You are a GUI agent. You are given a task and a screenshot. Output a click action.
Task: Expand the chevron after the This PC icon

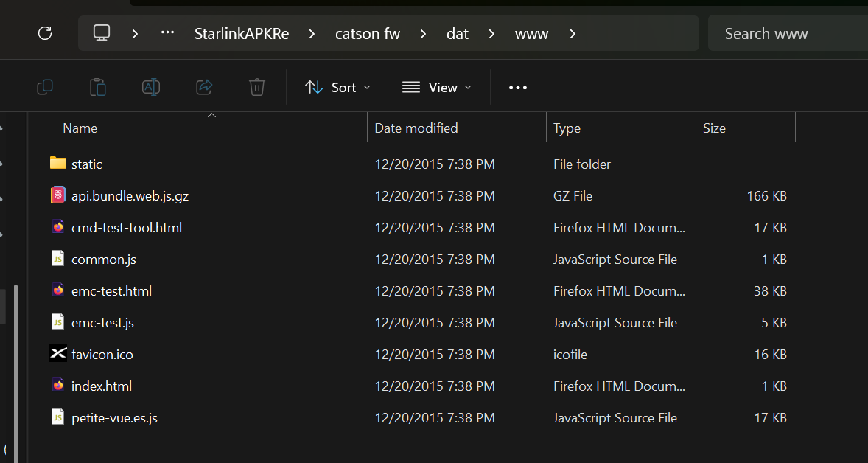(135, 34)
